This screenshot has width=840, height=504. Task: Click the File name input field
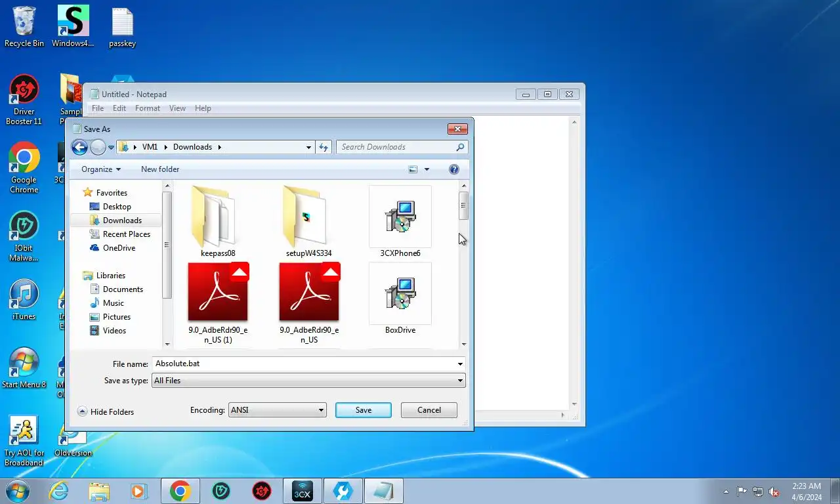click(304, 364)
